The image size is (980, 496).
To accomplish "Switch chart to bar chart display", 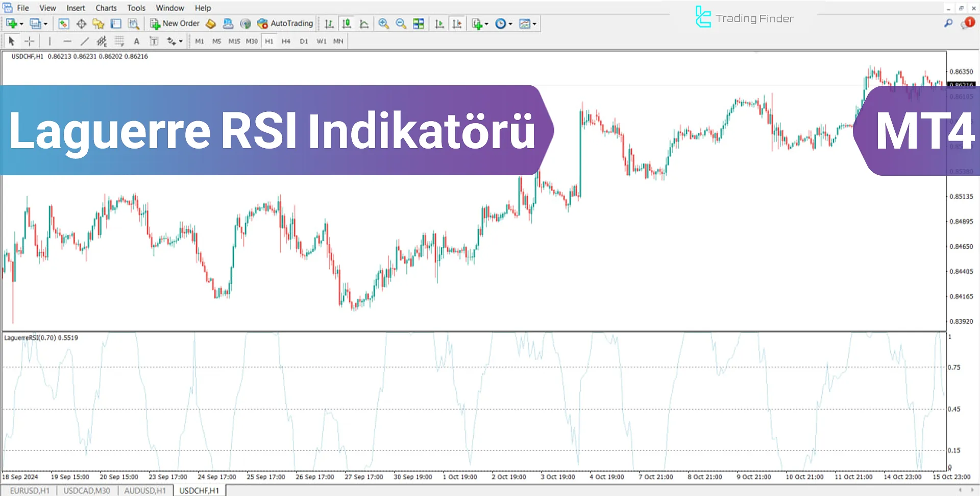I will (329, 23).
